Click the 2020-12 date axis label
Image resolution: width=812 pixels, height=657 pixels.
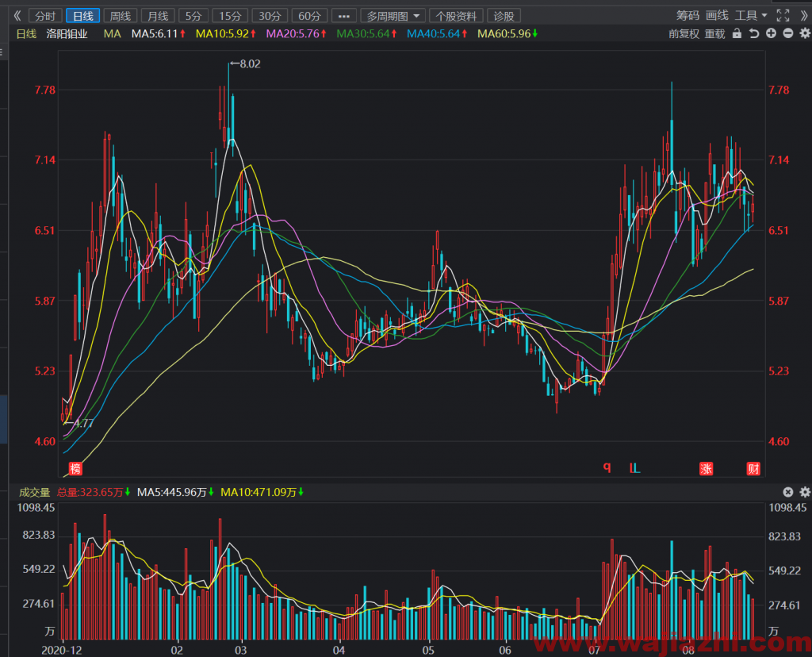point(62,650)
